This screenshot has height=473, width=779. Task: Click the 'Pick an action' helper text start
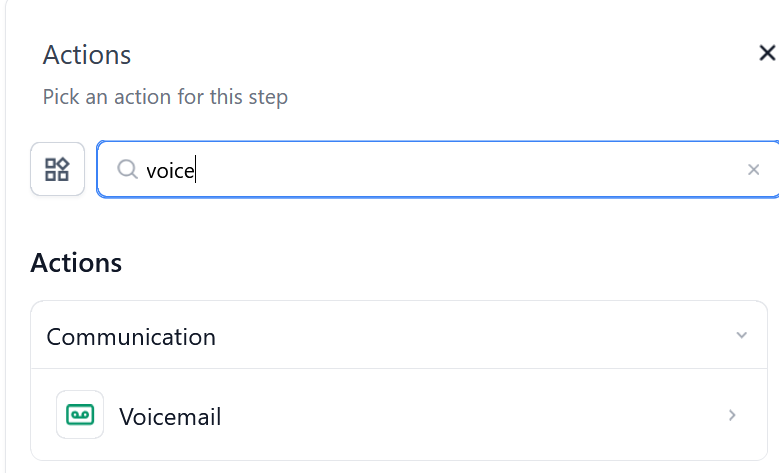click(x=50, y=97)
